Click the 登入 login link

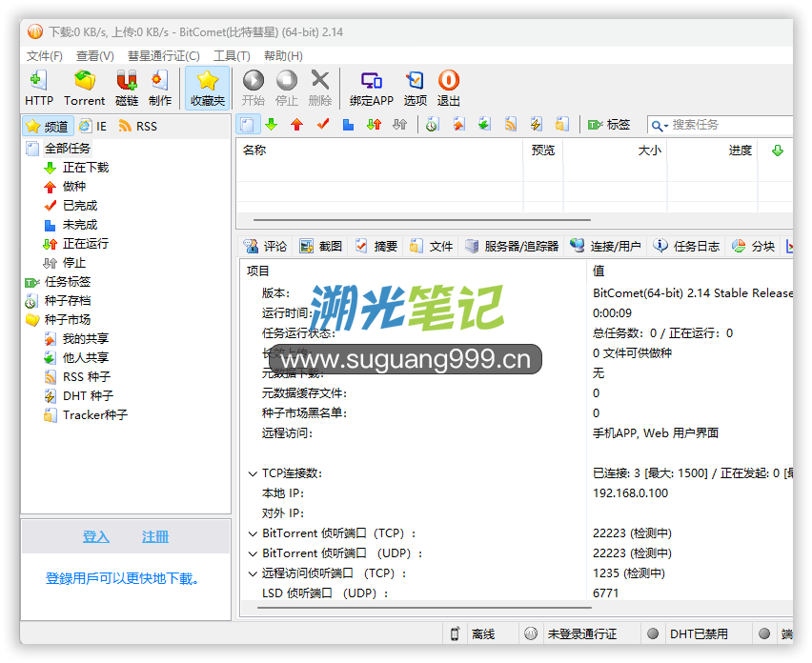96,536
